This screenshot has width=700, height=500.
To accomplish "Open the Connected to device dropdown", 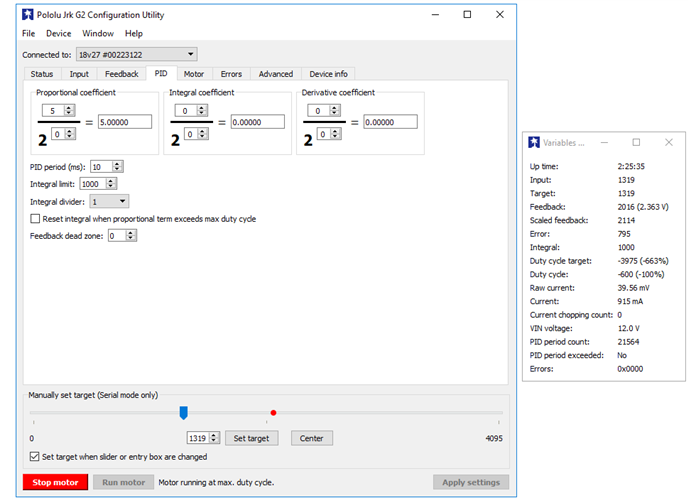I will pos(191,54).
